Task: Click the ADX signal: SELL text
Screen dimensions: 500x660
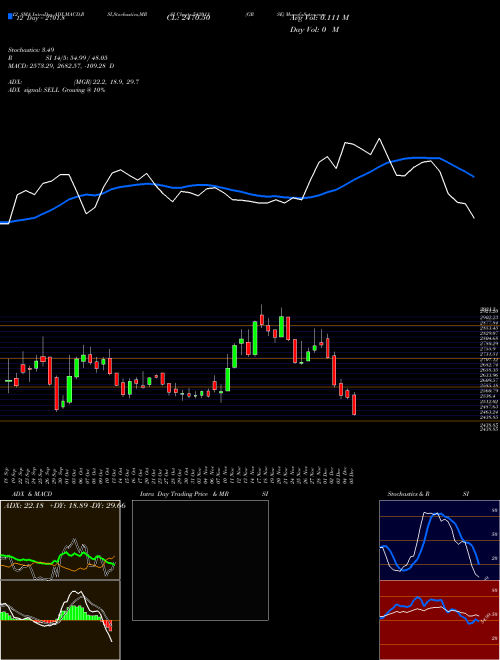Action: (x=56, y=90)
